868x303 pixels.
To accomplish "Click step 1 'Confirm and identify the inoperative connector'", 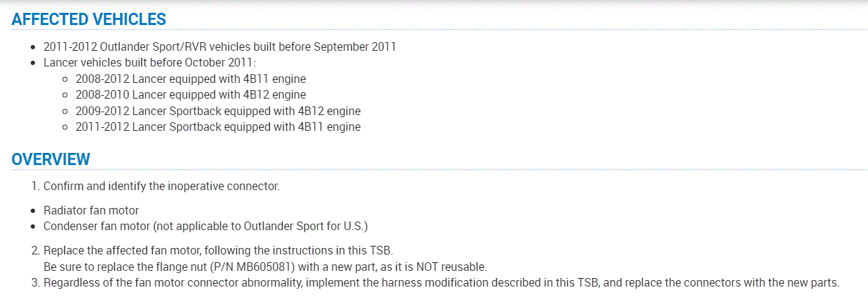I will pos(161,187).
